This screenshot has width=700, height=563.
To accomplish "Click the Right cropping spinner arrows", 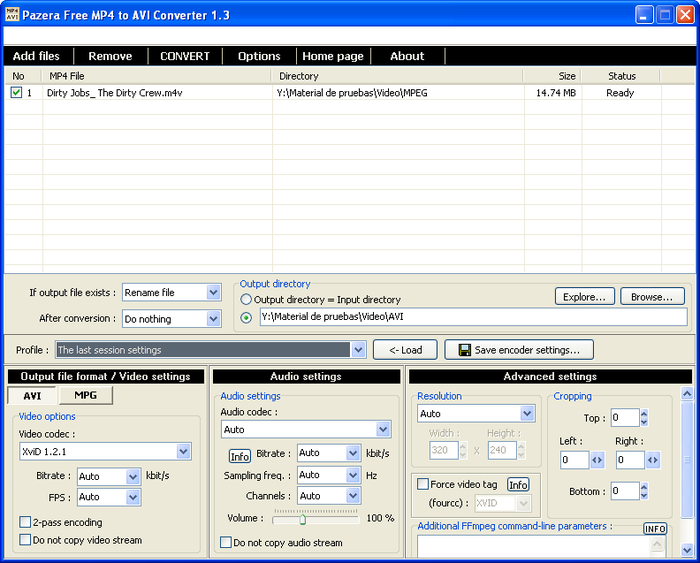I will pos(653,460).
